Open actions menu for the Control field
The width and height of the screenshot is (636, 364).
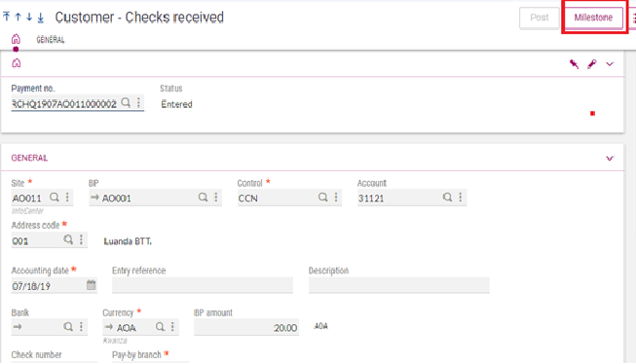click(x=336, y=198)
